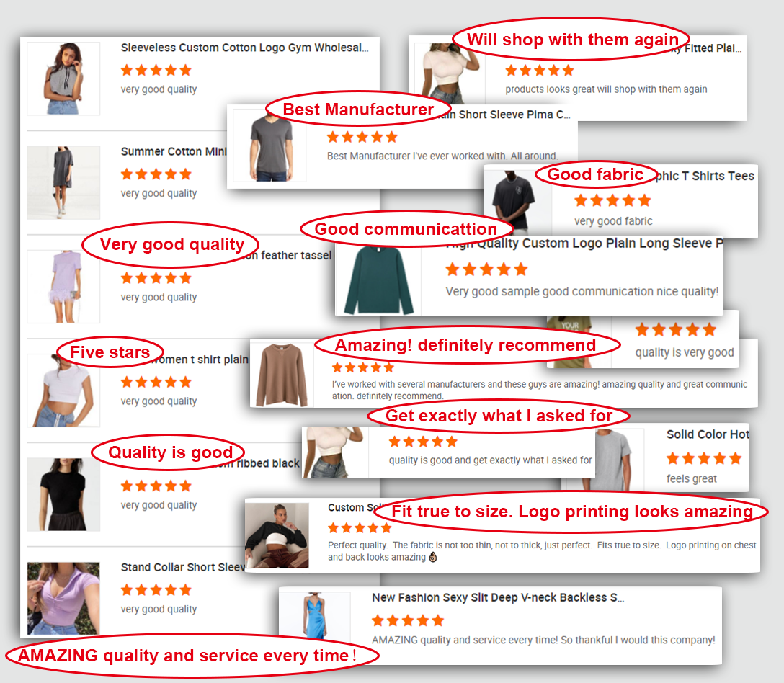The image size is (784, 683).
Task: Select the purple stand collar top thumbnail
Action: [63, 598]
